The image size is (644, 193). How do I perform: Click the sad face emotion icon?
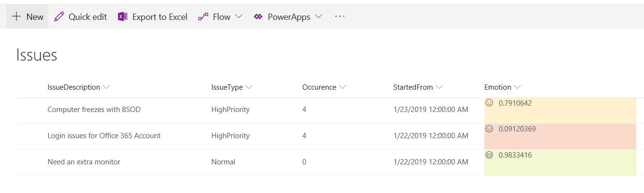point(489,129)
